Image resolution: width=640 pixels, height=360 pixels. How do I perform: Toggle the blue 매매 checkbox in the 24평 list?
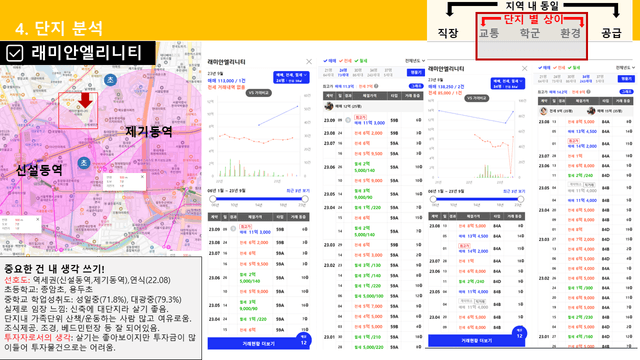click(x=325, y=61)
